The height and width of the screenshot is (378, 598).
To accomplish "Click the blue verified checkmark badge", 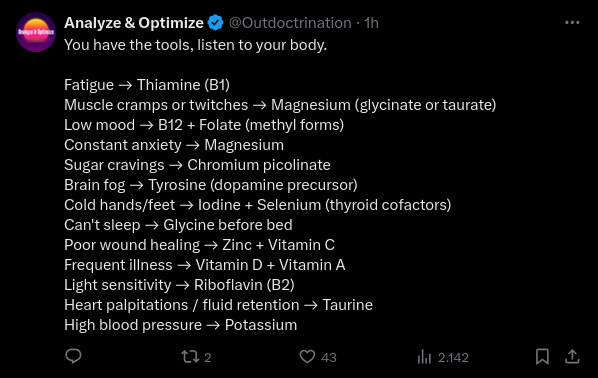I will [215, 23].
